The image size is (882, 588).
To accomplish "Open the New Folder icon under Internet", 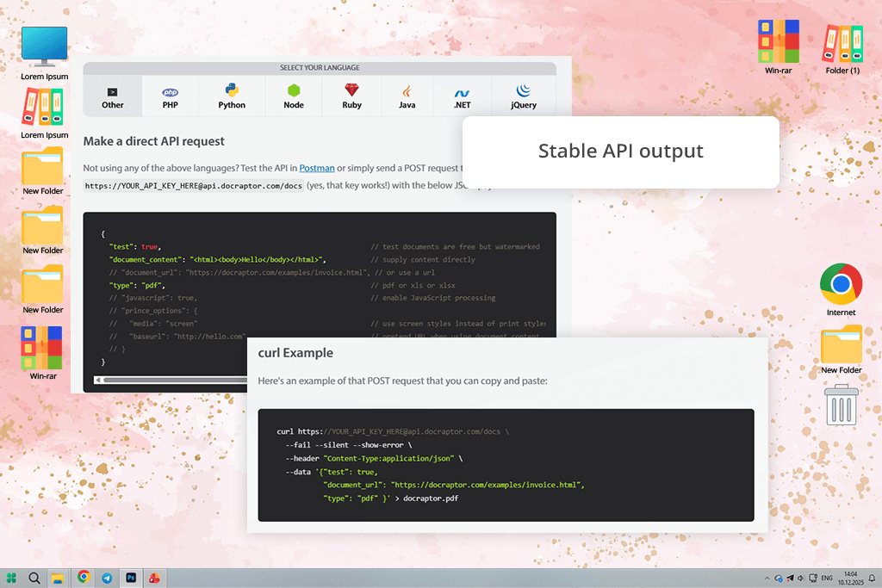I will (841, 350).
